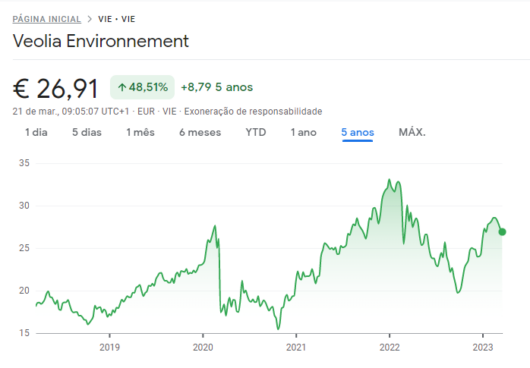The width and height of the screenshot is (530, 368).
Task: Click the Veolia Environnement heading
Action: (x=101, y=41)
